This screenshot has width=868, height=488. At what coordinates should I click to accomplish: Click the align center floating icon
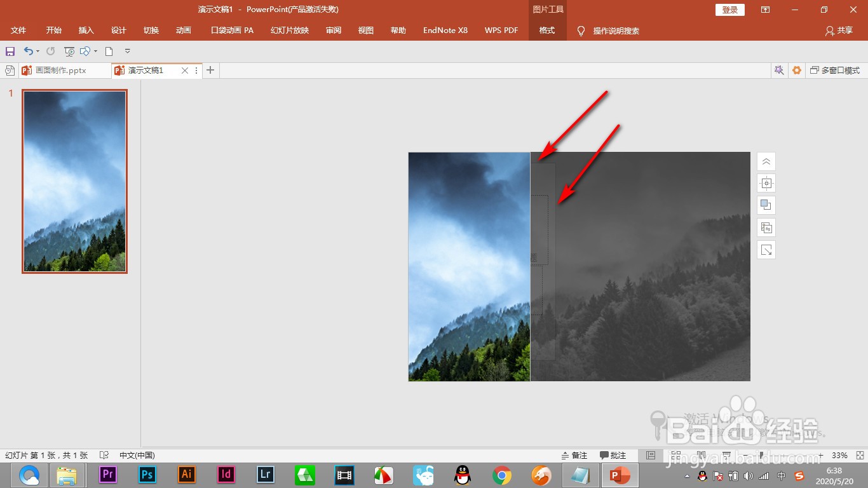pyautogui.click(x=766, y=184)
